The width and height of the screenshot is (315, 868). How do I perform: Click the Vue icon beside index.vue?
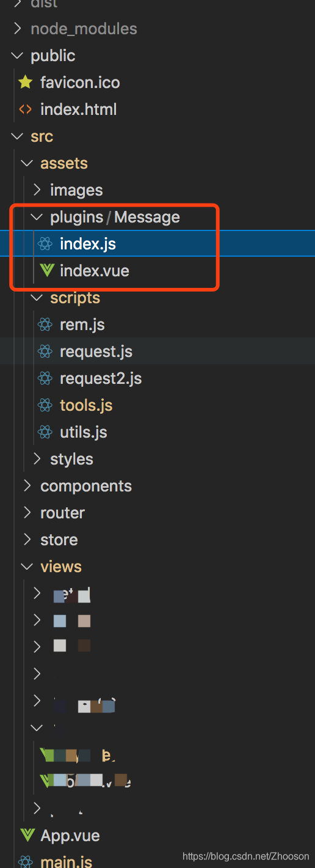[x=46, y=270]
